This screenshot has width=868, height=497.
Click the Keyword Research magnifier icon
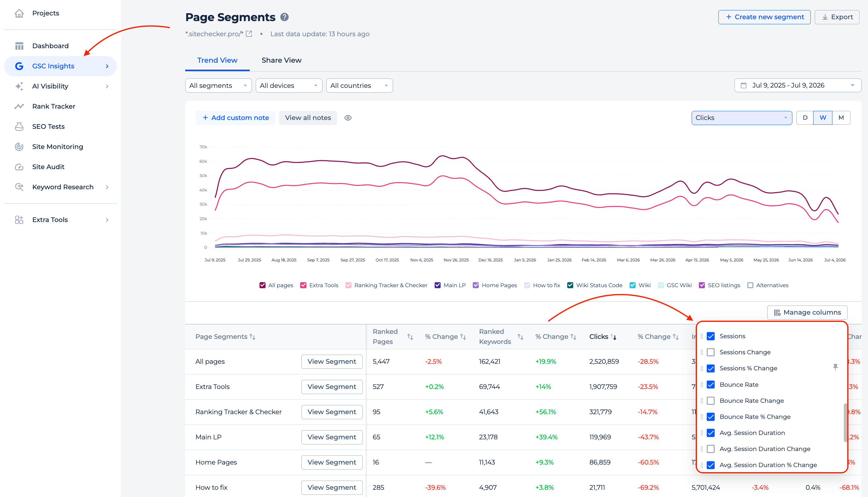pos(19,187)
